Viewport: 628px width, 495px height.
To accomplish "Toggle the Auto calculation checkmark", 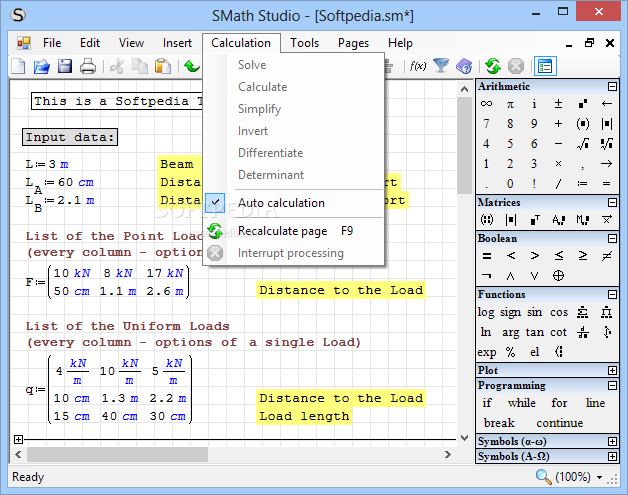I will click(x=215, y=203).
